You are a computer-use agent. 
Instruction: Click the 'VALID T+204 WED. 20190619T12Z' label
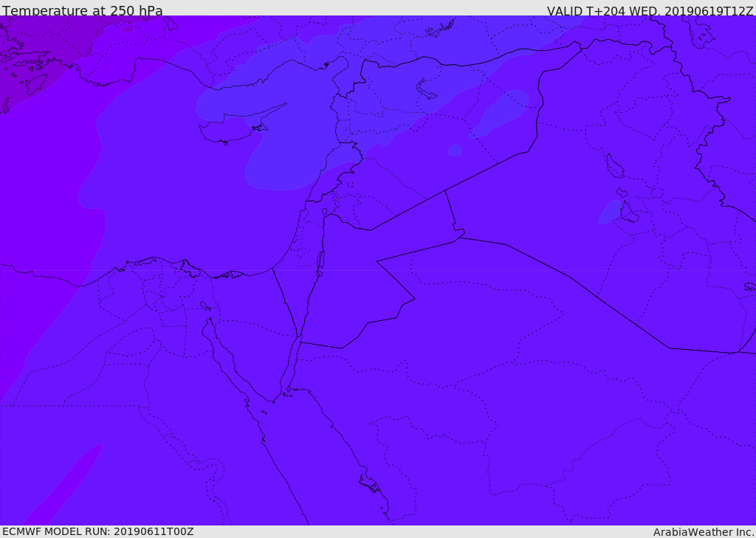click(650, 10)
